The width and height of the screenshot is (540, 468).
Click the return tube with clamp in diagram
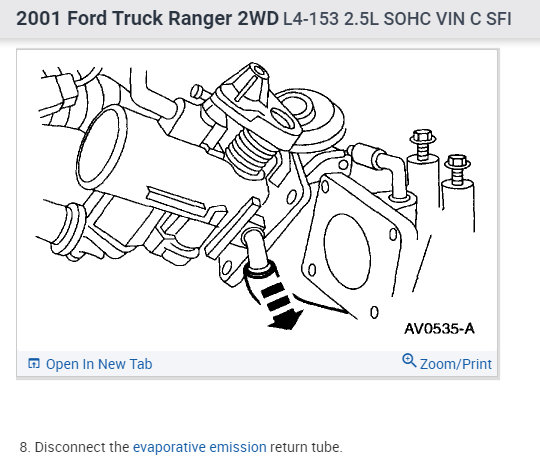(x=258, y=262)
